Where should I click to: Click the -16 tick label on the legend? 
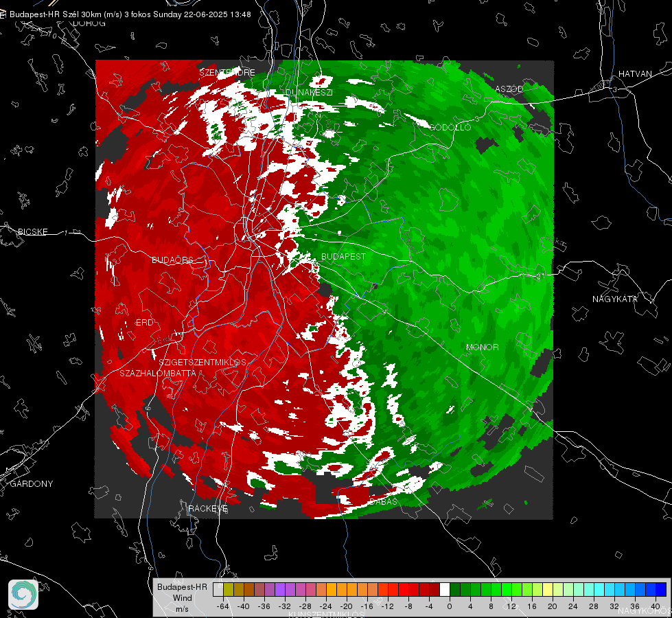pos(367,606)
